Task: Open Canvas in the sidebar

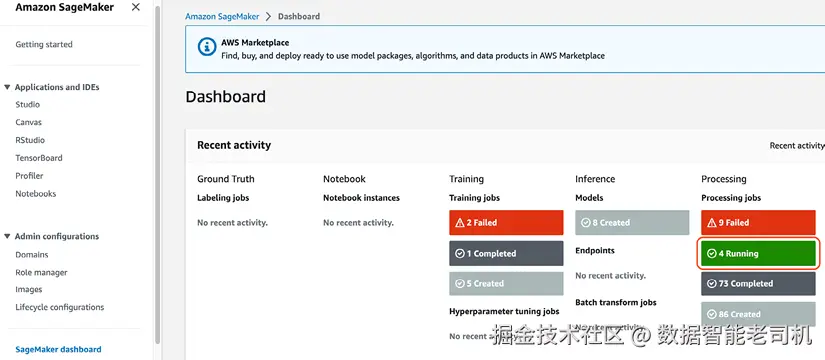Action: point(28,122)
